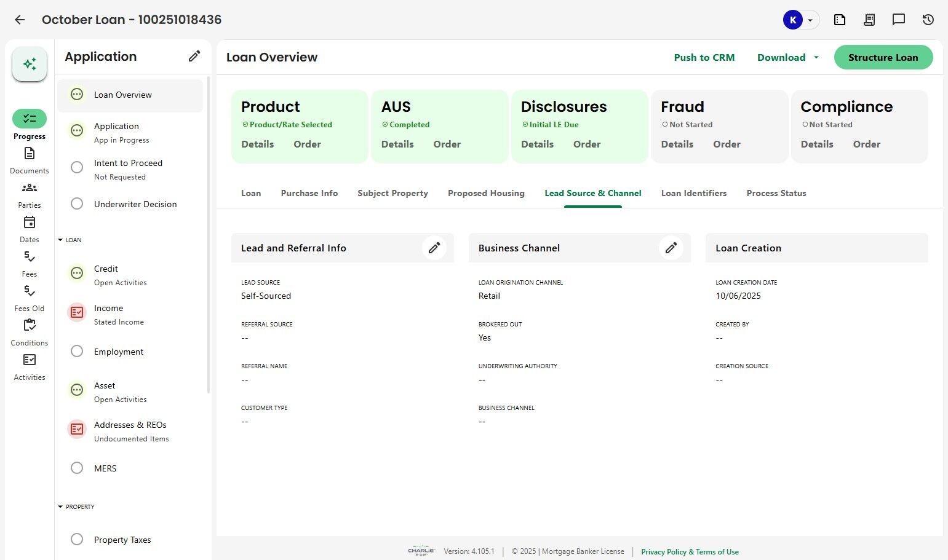Edit the Business Channel card
The width and height of the screenshot is (948, 560).
pyautogui.click(x=671, y=248)
